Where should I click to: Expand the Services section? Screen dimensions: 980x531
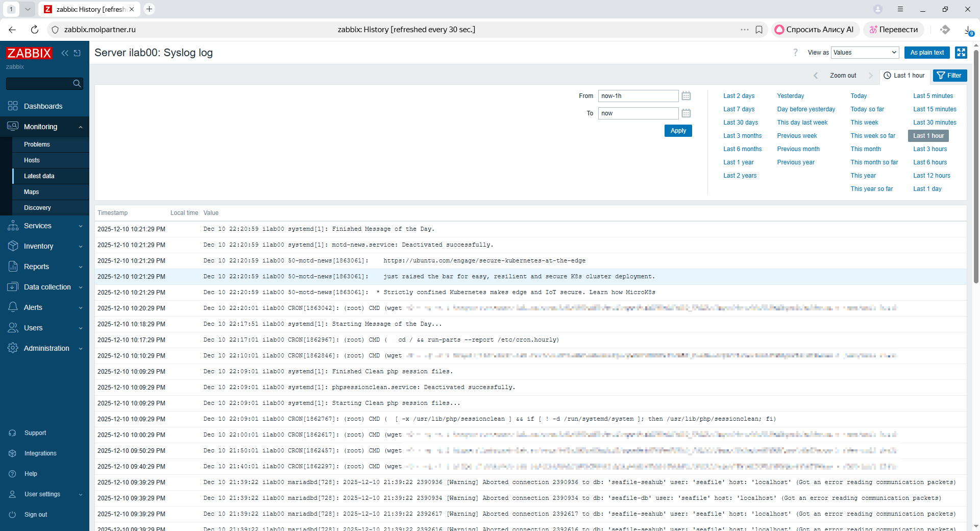(x=37, y=225)
